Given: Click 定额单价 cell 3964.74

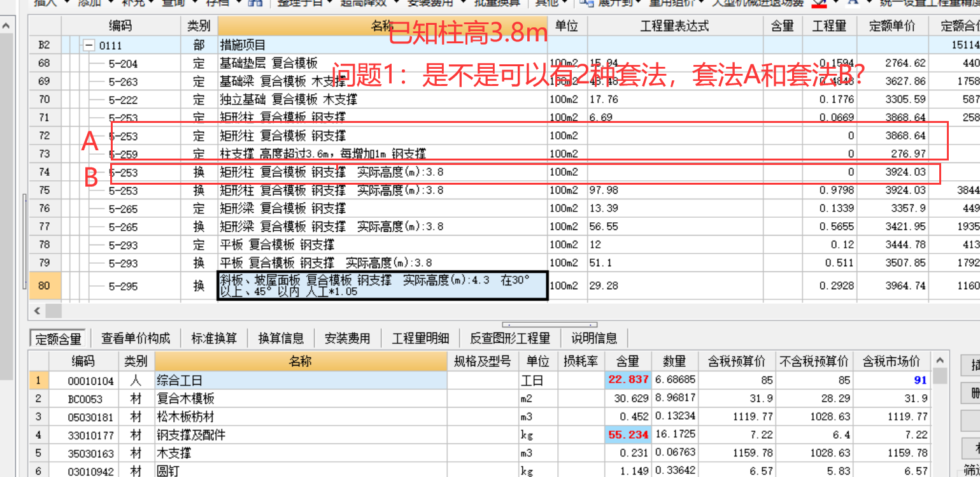Looking at the screenshot, I should 892,285.
